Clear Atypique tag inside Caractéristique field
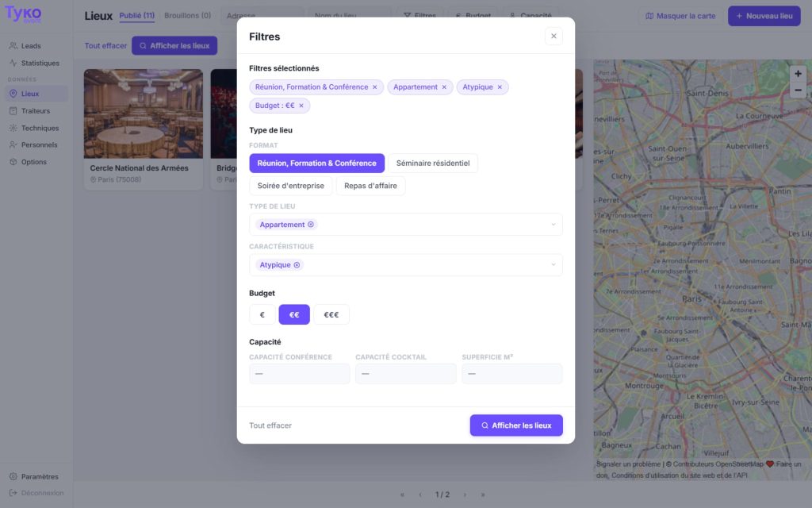 click(x=297, y=265)
